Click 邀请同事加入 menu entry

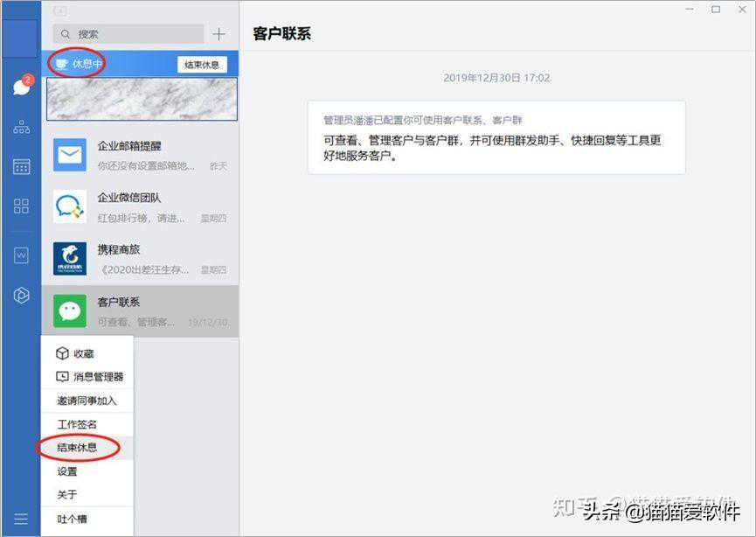(x=87, y=401)
